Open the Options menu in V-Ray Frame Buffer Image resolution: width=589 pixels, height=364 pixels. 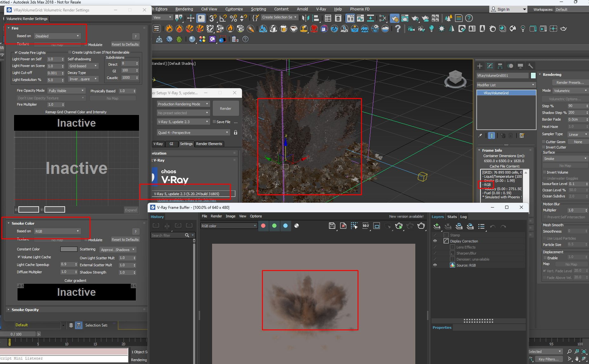point(256,216)
